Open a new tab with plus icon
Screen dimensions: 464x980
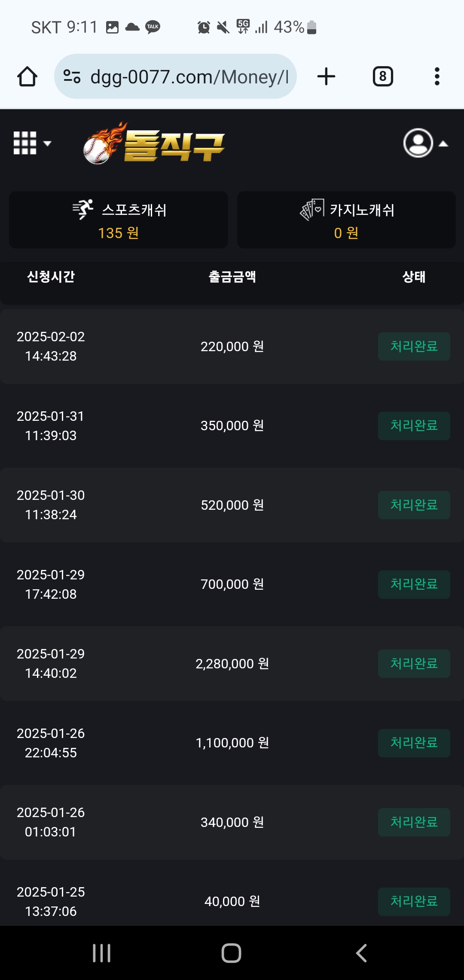click(x=326, y=77)
